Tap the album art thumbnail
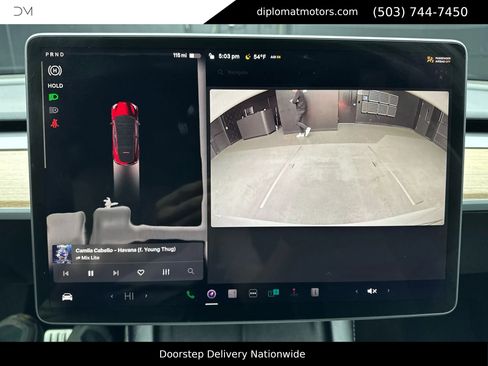 pyautogui.click(x=62, y=254)
